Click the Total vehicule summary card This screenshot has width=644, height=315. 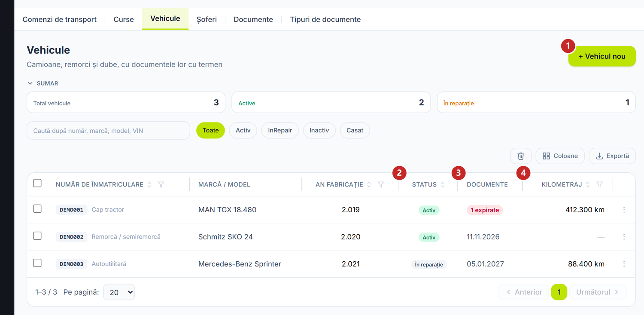click(126, 102)
